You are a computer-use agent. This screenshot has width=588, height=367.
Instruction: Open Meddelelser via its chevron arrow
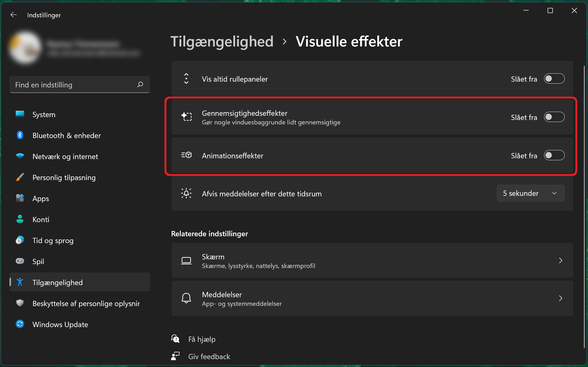561,298
